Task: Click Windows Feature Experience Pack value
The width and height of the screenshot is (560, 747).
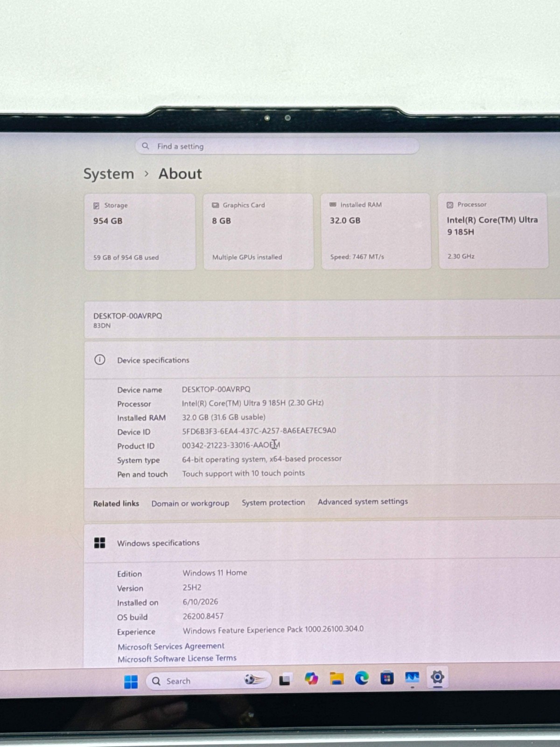Action: pyautogui.click(x=273, y=629)
